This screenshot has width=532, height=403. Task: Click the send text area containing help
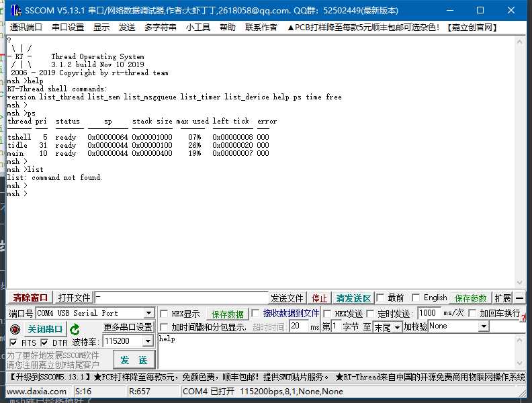[337, 351]
